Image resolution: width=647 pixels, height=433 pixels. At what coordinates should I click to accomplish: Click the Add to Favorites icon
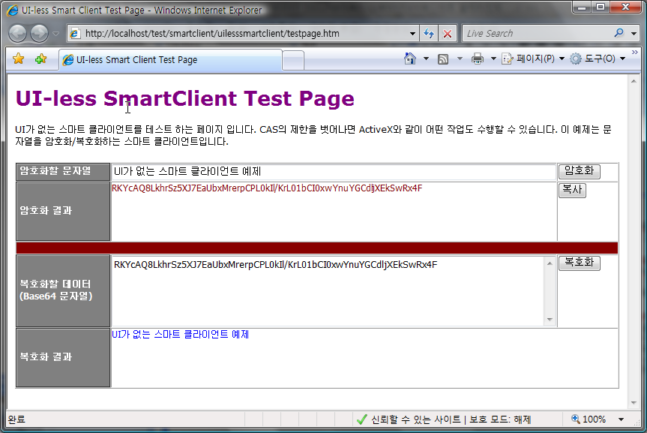(x=40, y=59)
